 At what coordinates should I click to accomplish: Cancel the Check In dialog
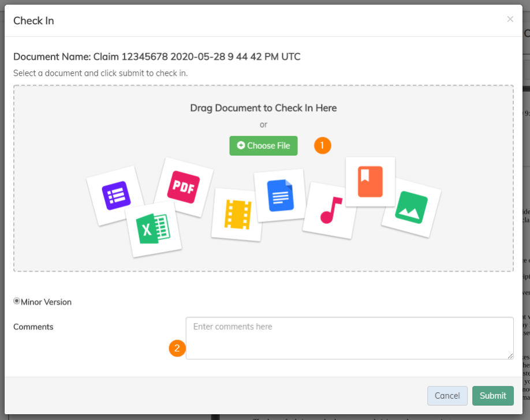[x=447, y=396]
